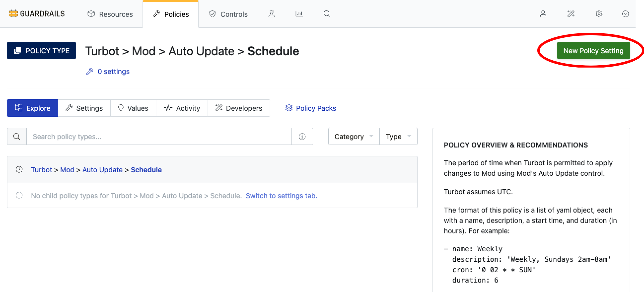Switch to the Developers tab
644x292 pixels.
(239, 108)
